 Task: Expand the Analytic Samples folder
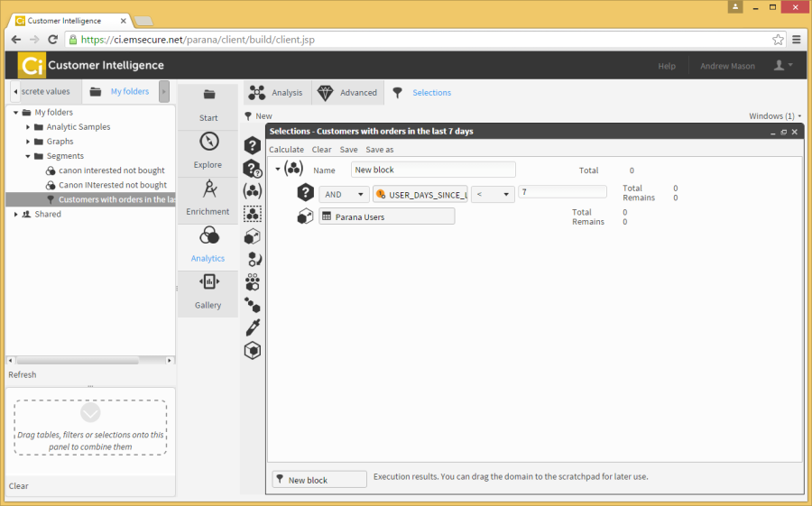coord(28,127)
